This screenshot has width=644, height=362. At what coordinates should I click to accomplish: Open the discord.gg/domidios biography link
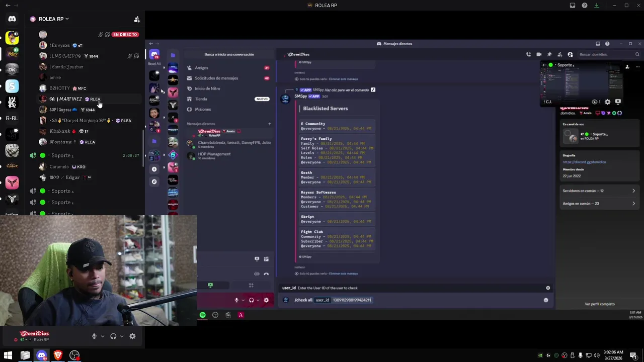point(584,162)
